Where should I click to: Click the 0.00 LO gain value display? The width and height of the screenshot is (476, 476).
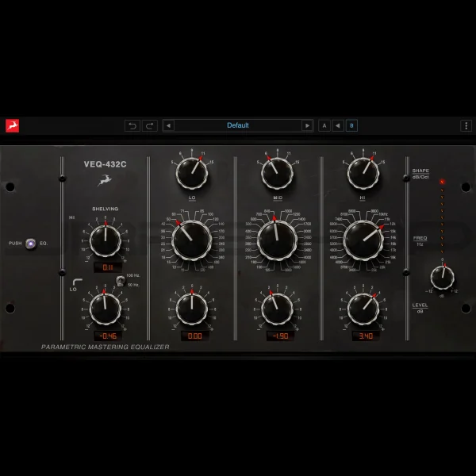click(x=194, y=336)
